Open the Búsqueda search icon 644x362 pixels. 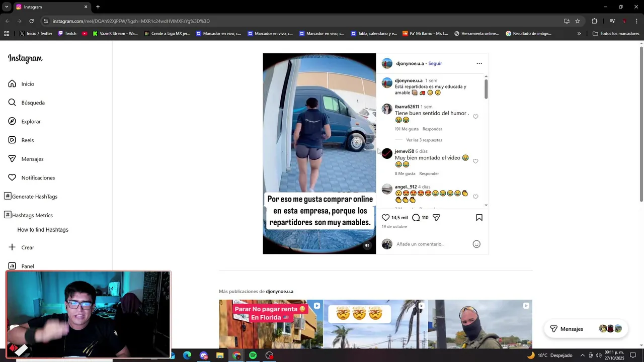(12, 103)
